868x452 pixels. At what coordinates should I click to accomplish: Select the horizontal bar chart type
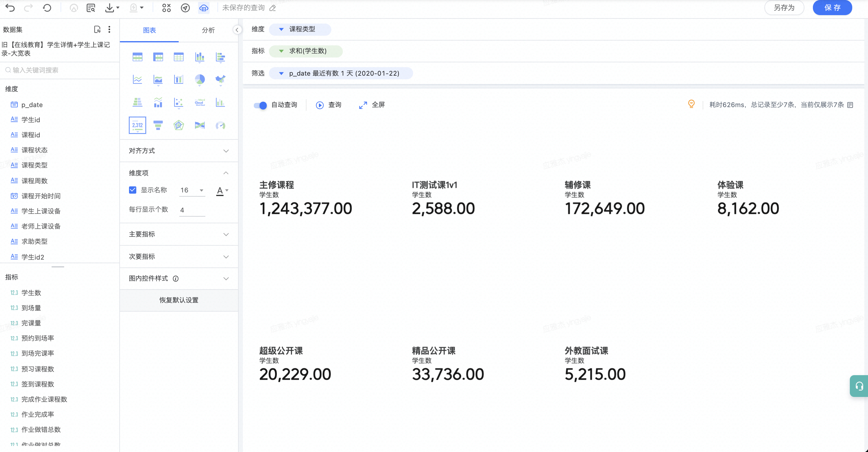220,57
